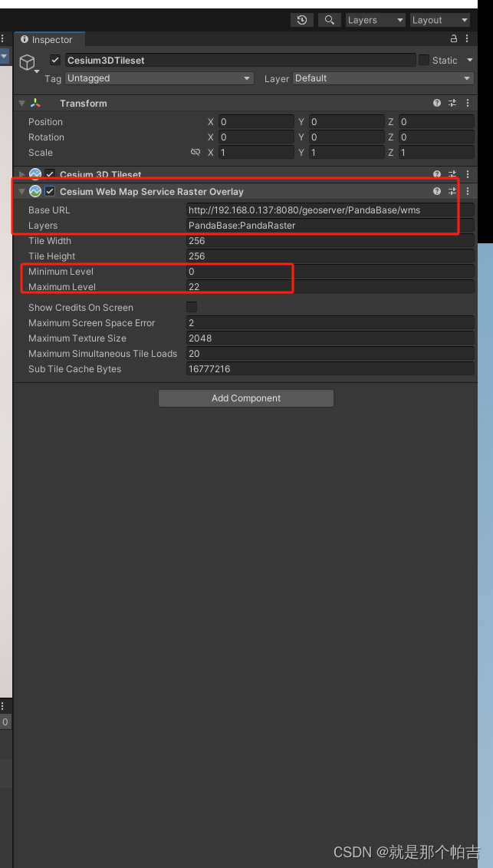
Task: Click the Maximum Simultaneous Tile Loads field
Action: (x=330, y=354)
